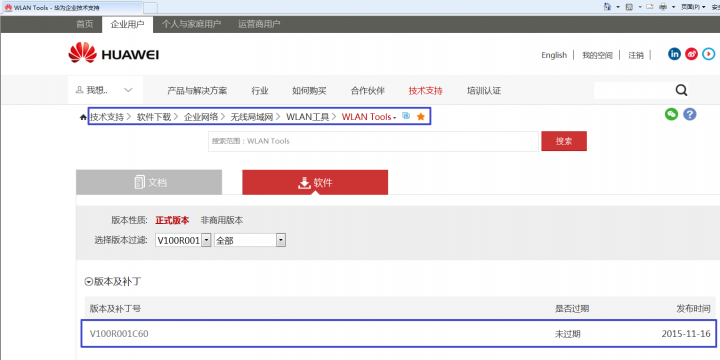Select the red 软件 tab

[x=315, y=182]
